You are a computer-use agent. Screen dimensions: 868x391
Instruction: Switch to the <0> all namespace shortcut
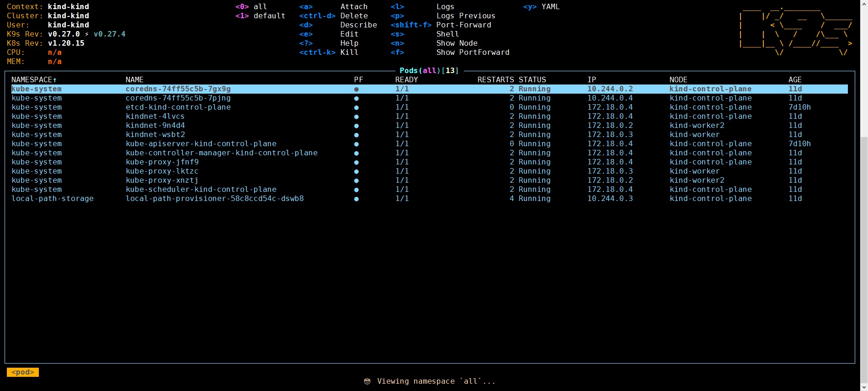pos(251,7)
